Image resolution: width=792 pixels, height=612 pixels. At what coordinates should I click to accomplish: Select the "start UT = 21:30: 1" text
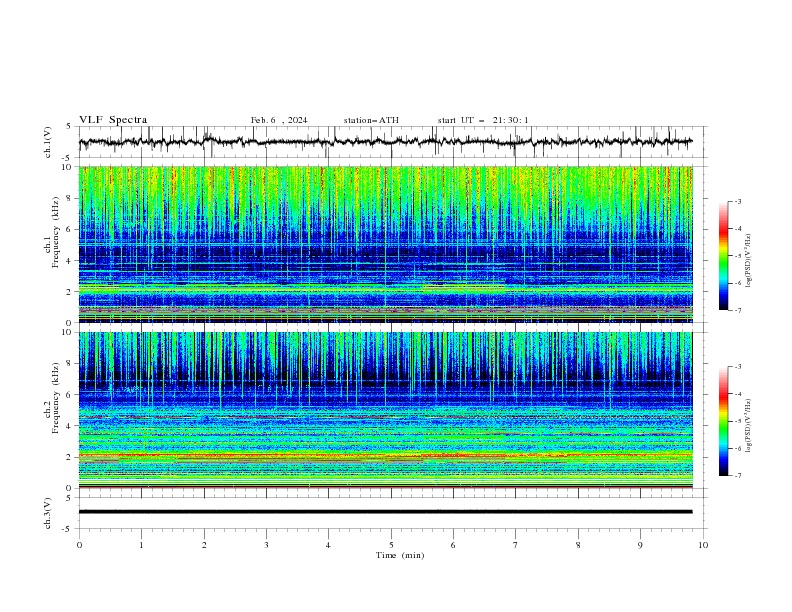pos(483,120)
